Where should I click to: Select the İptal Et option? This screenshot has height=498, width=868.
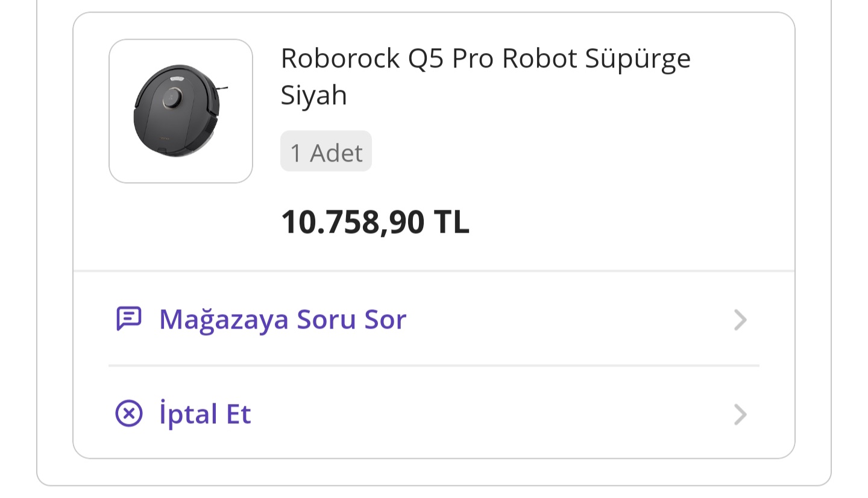(205, 414)
